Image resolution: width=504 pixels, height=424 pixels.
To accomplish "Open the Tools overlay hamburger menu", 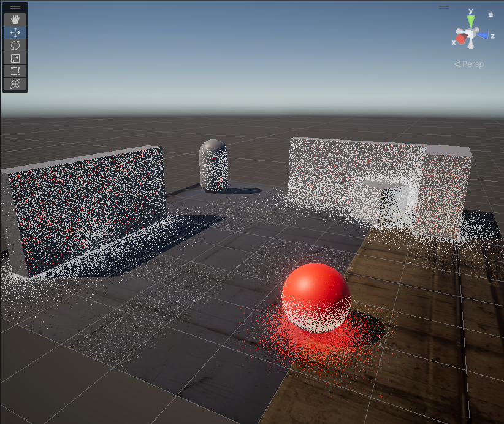I will (15, 8).
